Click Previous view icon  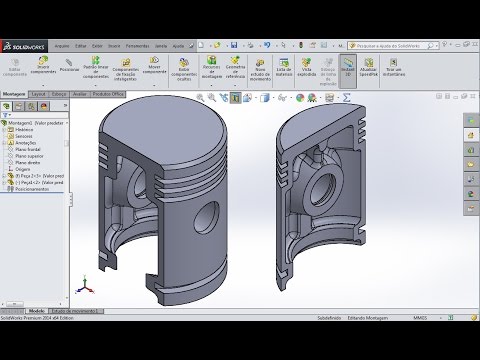coord(224,97)
